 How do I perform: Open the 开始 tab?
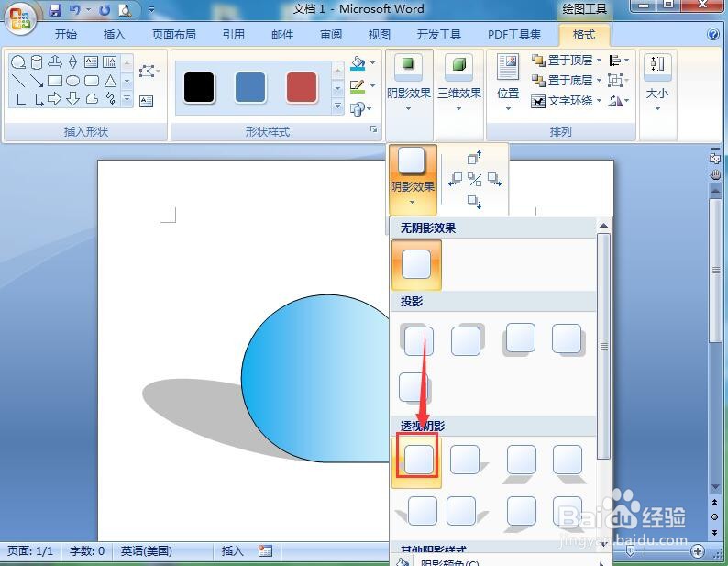(66, 34)
